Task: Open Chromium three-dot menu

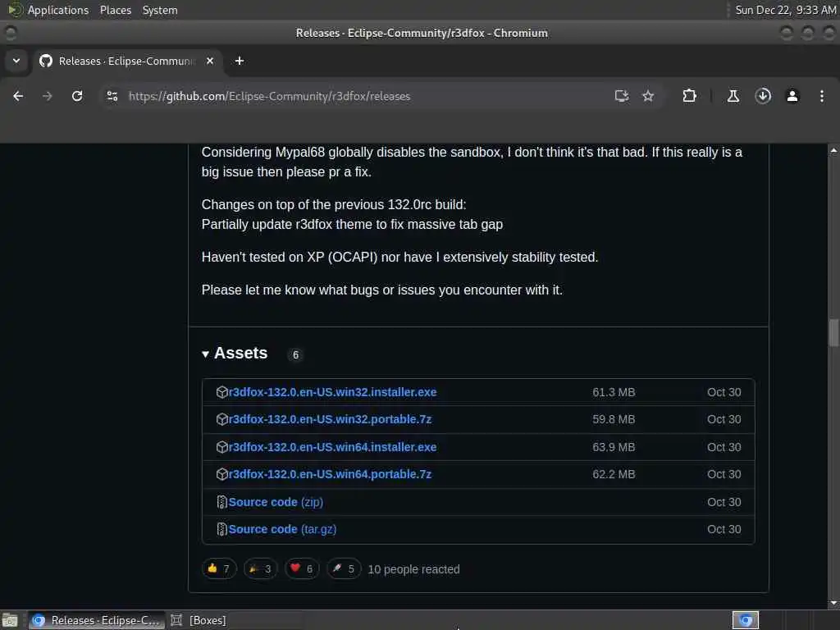Action: tap(822, 96)
